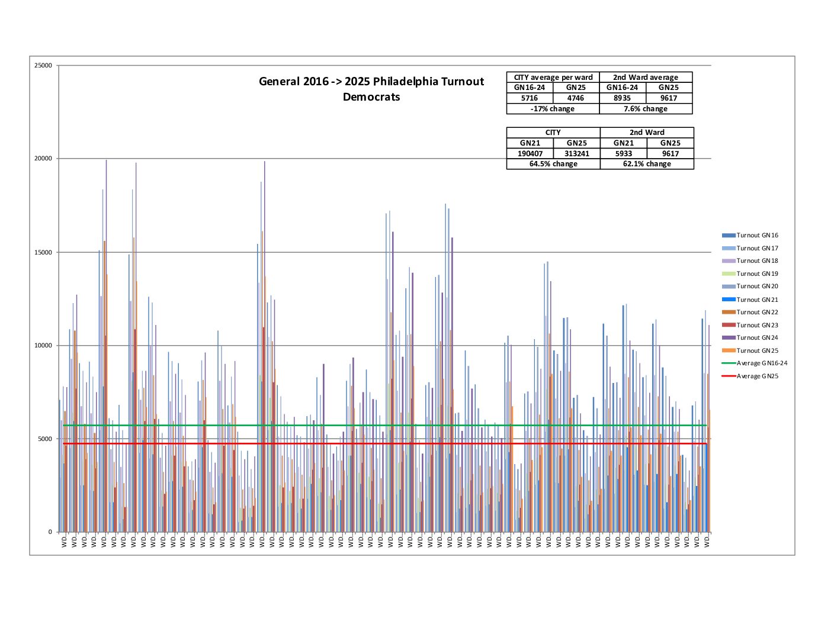
Task: Click the '62.1% change' cell
Action: click(647, 164)
